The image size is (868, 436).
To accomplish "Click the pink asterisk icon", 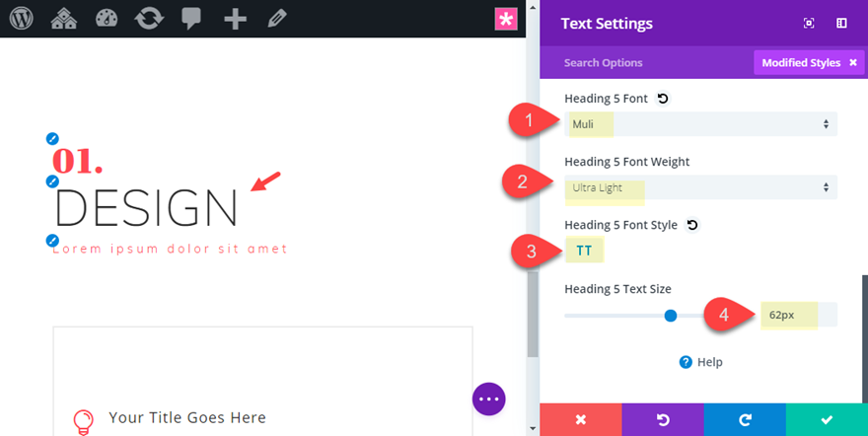I will (505, 19).
